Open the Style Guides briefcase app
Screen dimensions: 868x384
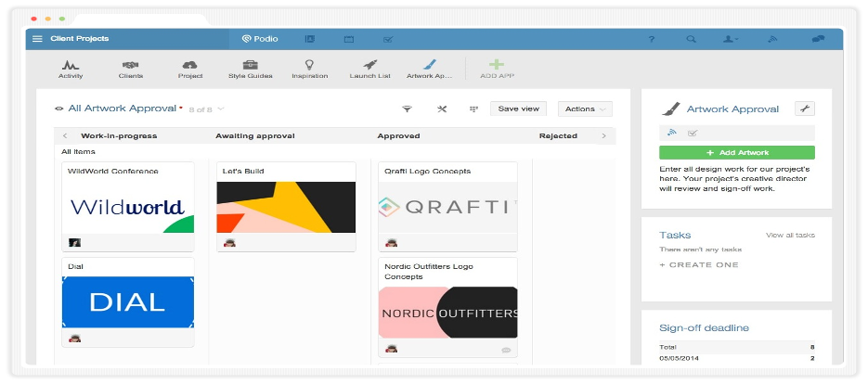click(x=251, y=70)
